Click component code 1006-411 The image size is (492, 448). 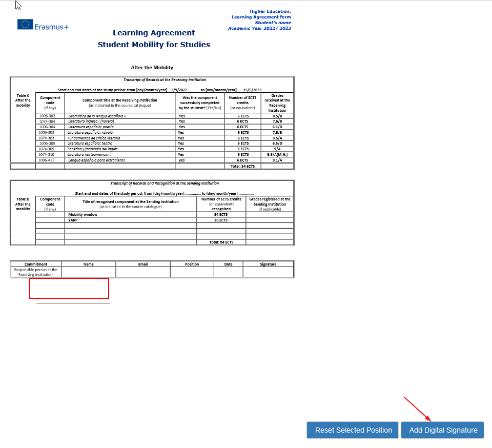point(47,160)
